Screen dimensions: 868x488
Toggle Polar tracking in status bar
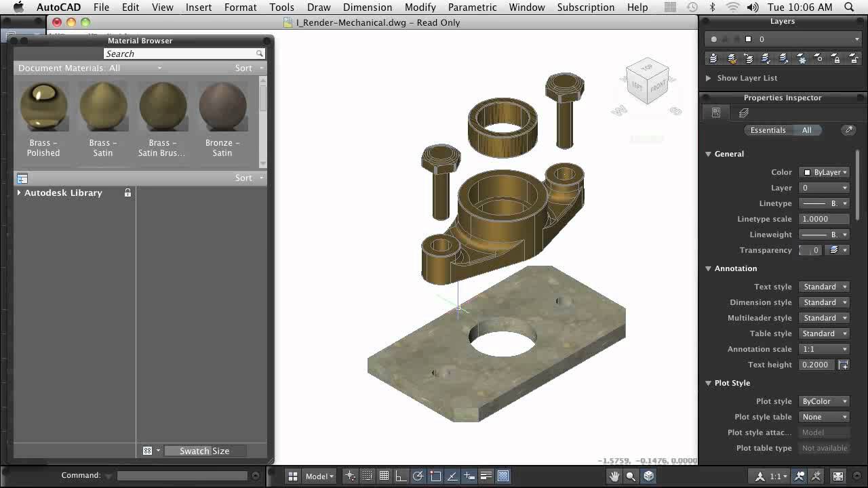[x=418, y=476]
